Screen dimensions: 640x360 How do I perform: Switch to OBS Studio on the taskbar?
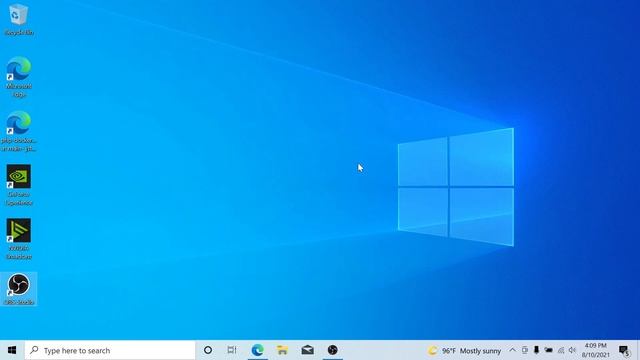pos(333,350)
